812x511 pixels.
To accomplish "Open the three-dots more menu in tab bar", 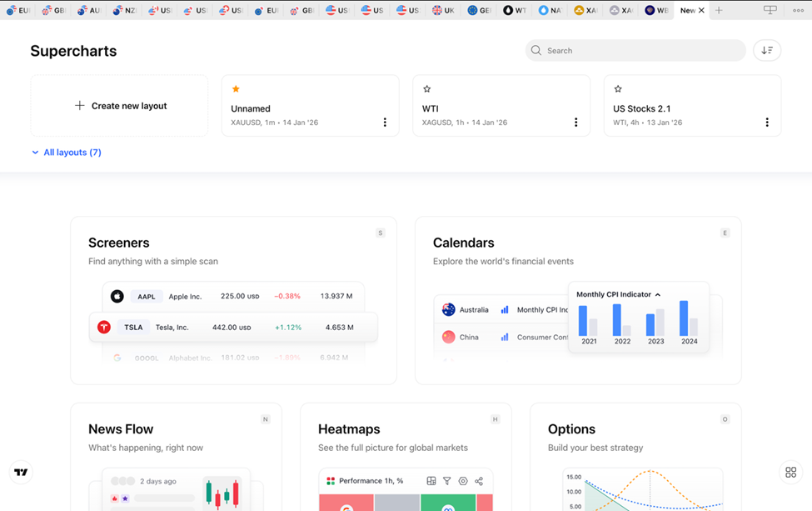I will tap(798, 10).
